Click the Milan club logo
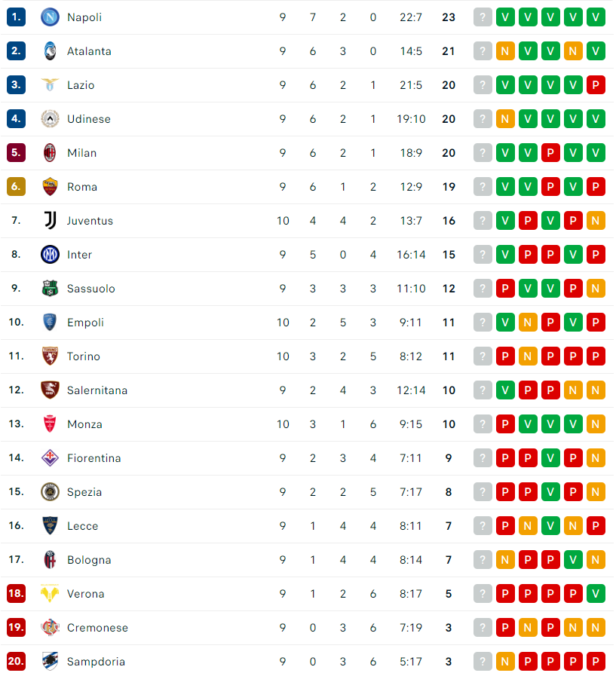 point(50,153)
